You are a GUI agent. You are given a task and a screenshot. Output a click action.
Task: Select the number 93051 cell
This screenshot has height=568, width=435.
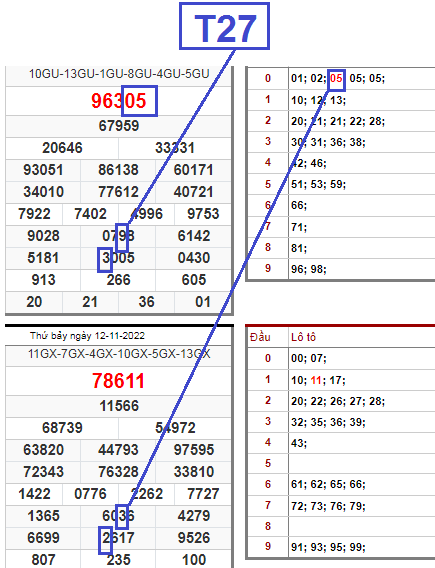coord(43,170)
